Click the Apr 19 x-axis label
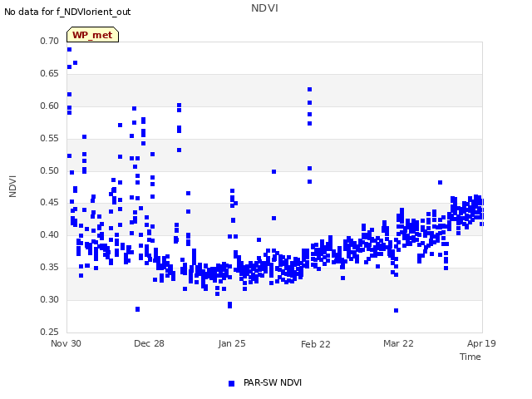The height and width of the screenshot is (399, 532). [x=481, y=343]
